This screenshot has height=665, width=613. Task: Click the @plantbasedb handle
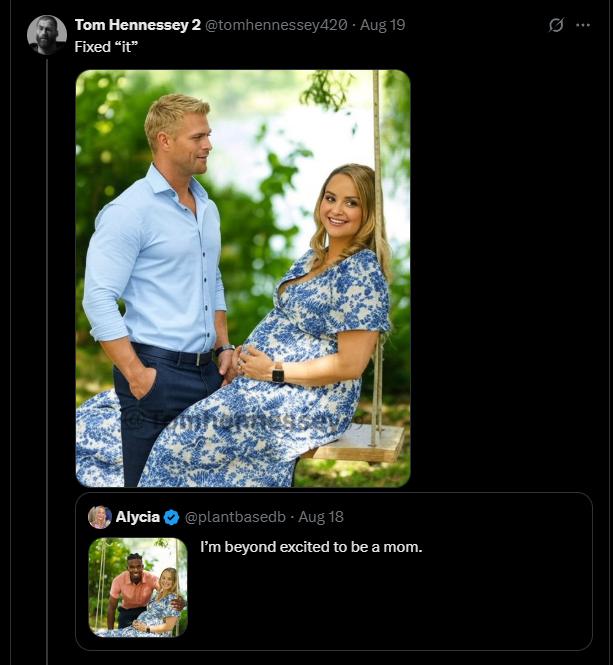(x=234, y=517)
